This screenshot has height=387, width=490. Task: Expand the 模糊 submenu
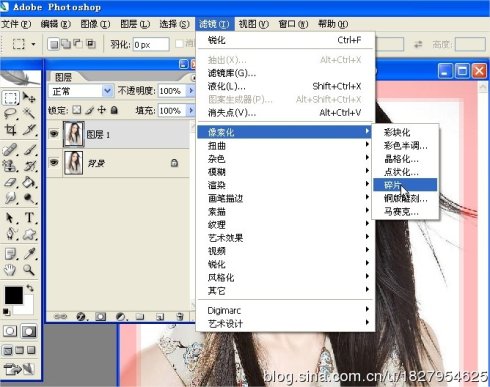click(x=286, y=172)
